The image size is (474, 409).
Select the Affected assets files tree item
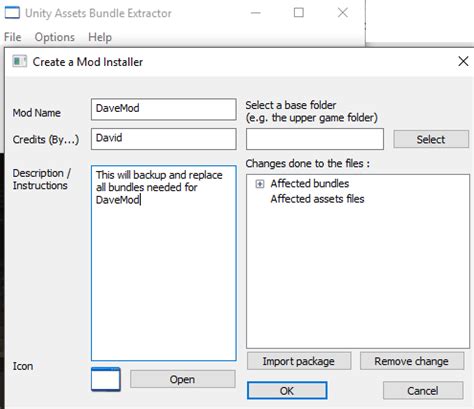pyautogui.click(x=317, y=199)
